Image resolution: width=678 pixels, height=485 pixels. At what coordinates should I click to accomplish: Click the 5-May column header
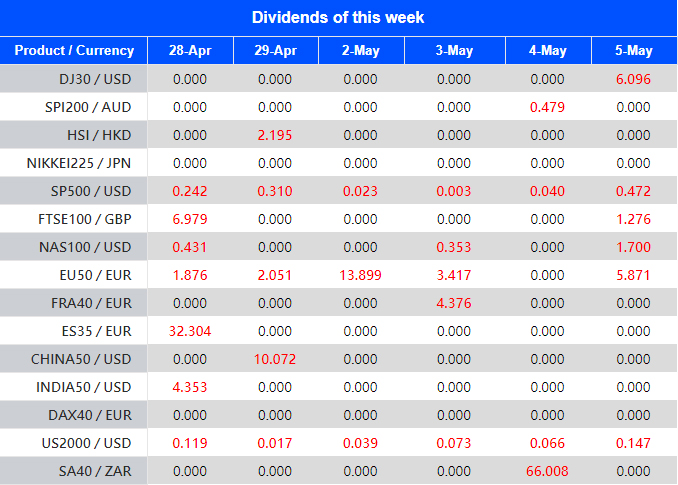[x=634, y=51]
